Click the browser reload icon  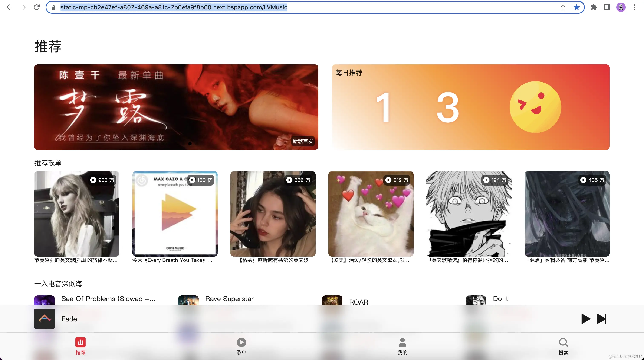tap(37, 7)
